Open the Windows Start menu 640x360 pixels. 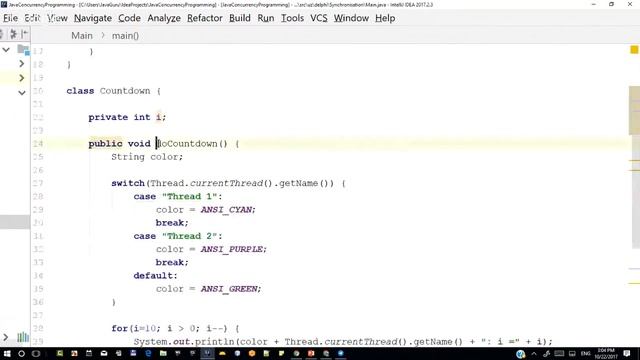click(7, 353)
